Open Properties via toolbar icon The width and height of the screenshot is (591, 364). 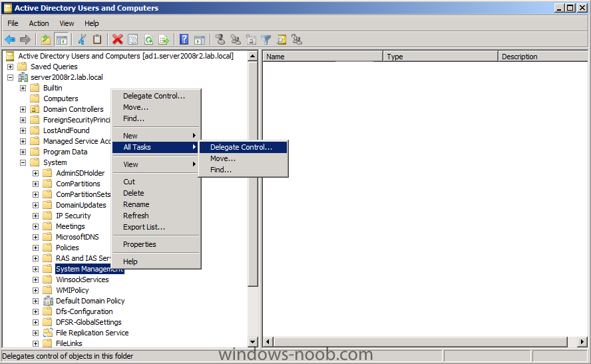coord(132,39)
